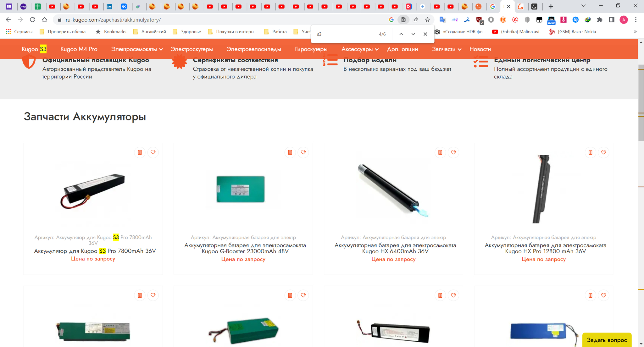Go to previous find-in-page result
The image size is (644, 347).
point(401,34)
